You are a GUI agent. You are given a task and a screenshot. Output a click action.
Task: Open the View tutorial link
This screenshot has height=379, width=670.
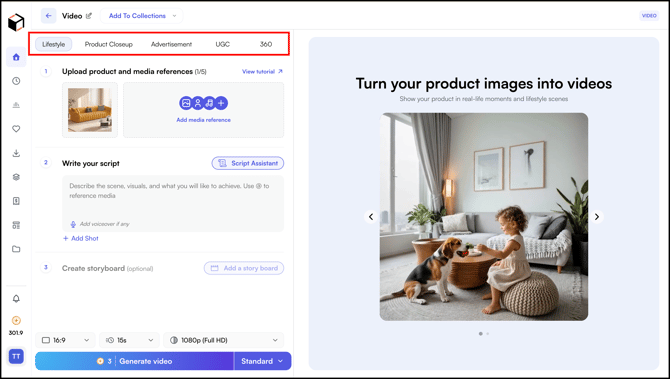click(262, 71)
